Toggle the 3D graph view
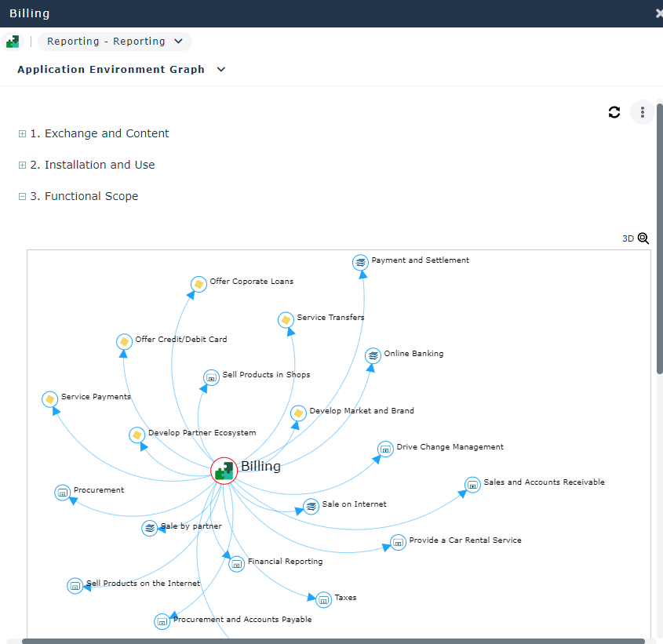Image resolution: width=663 pixels, height=644 pixels. 628,239
